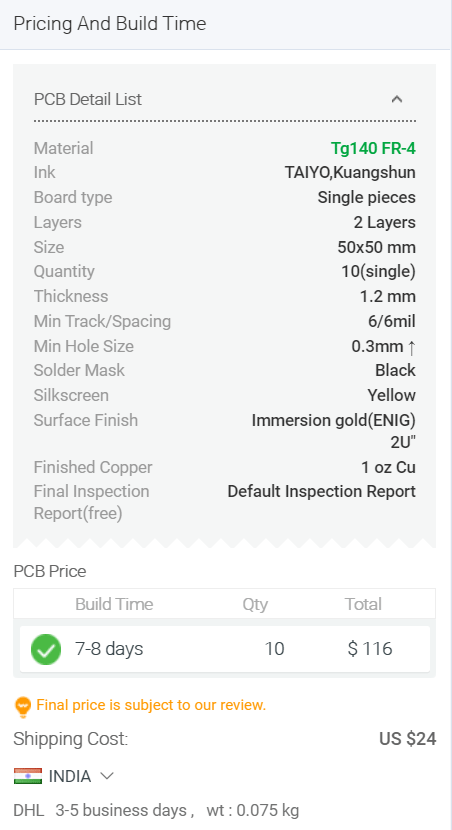Click the US $24 shipping cost
Image resolution: width=452 pixels, height=830 pixels.
(408, 738)
